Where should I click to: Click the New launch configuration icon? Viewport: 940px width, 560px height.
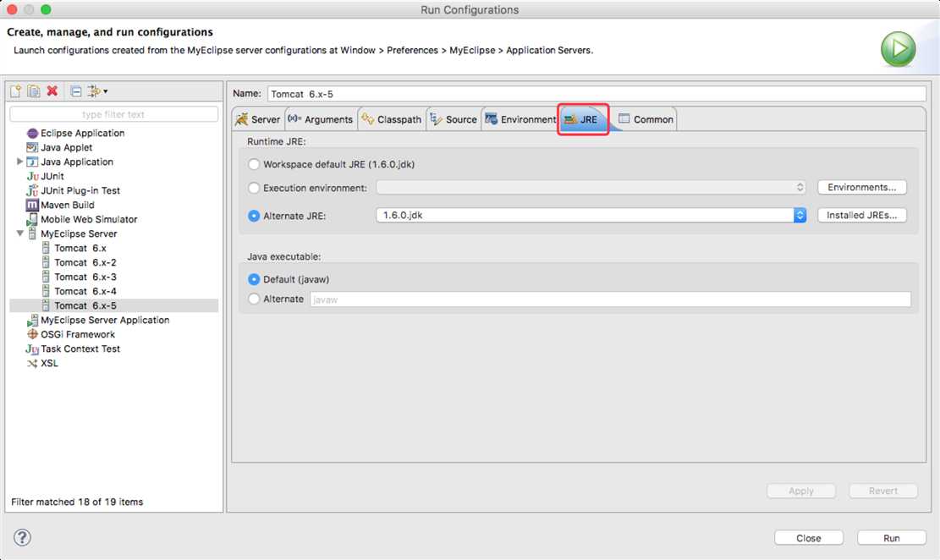point(15,91)
